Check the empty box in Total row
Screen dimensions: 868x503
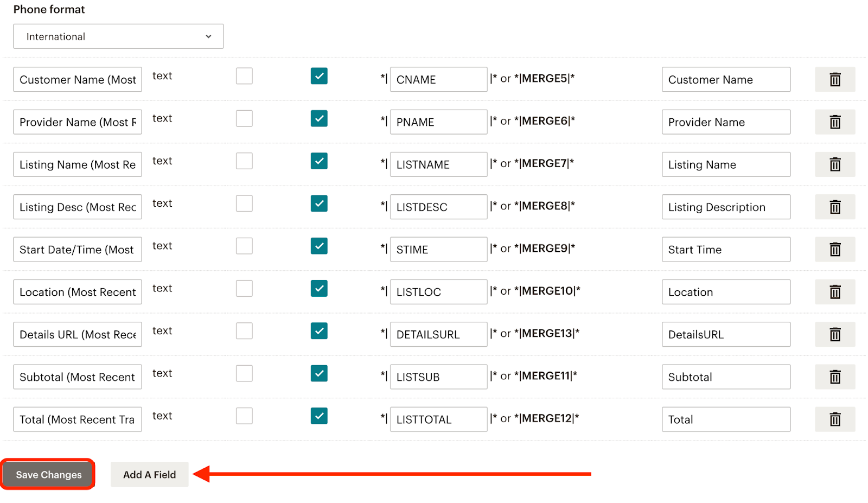coord(244,416)
